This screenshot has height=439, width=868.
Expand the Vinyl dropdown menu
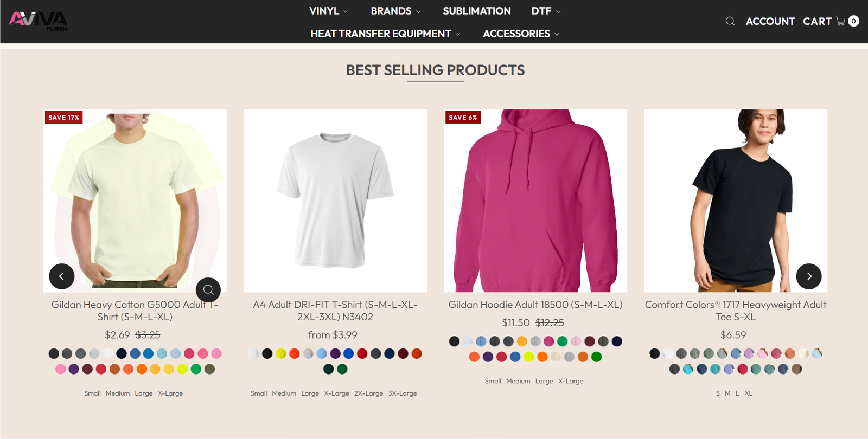click(328, 11)
